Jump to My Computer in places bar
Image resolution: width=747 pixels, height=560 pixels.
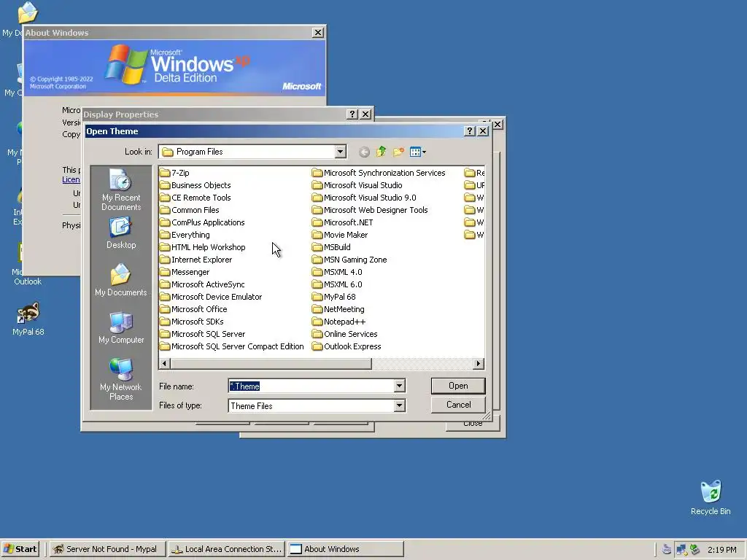121,327
